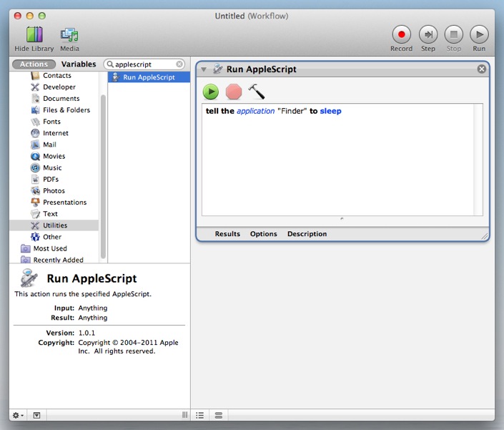Click into the applescript search field
The width and height of the screenshot is (504, 430).
click(144, 64)
